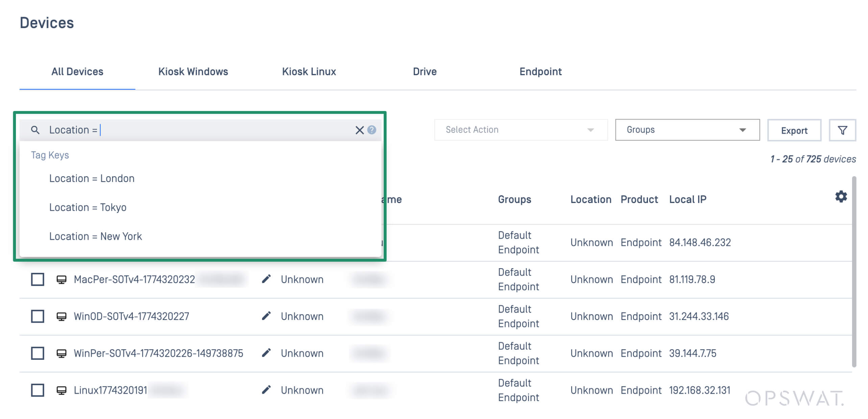868x419 pixels.
Task: Select the WinOD-SOTv4-1774320227 checkbox
Action: (x=38, y=316)
